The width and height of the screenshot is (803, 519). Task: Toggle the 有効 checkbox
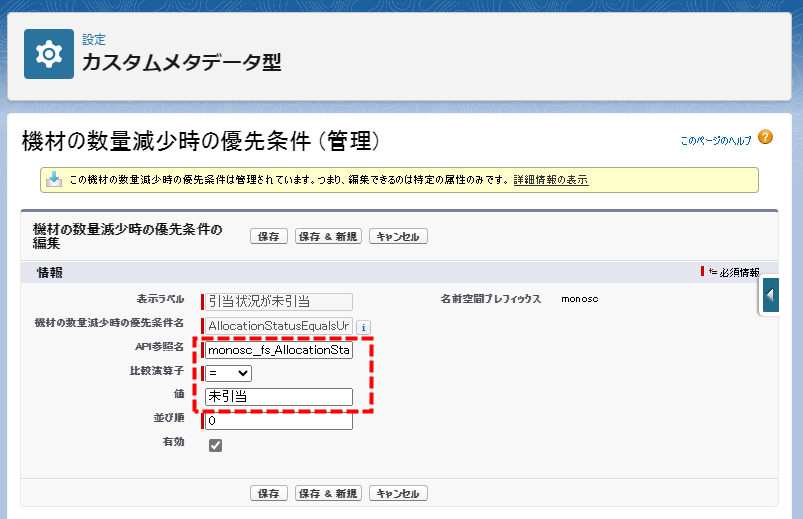click(215, 445)
